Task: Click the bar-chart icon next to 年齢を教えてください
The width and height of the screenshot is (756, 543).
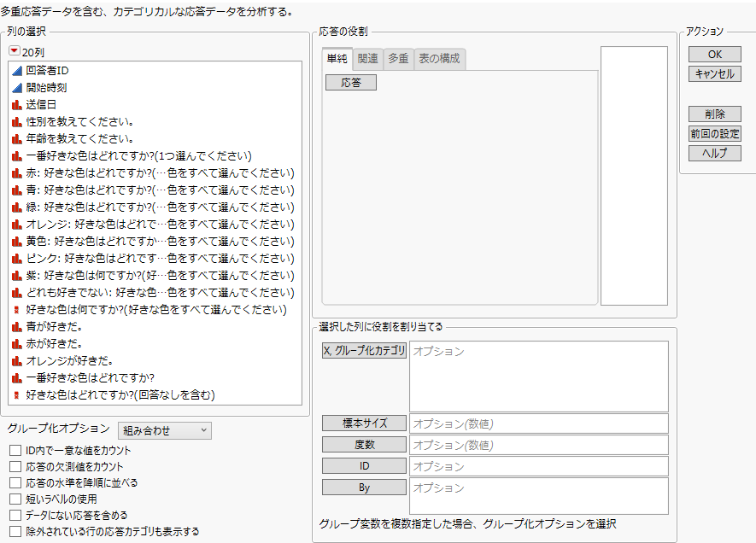Action: pos(15,138)
